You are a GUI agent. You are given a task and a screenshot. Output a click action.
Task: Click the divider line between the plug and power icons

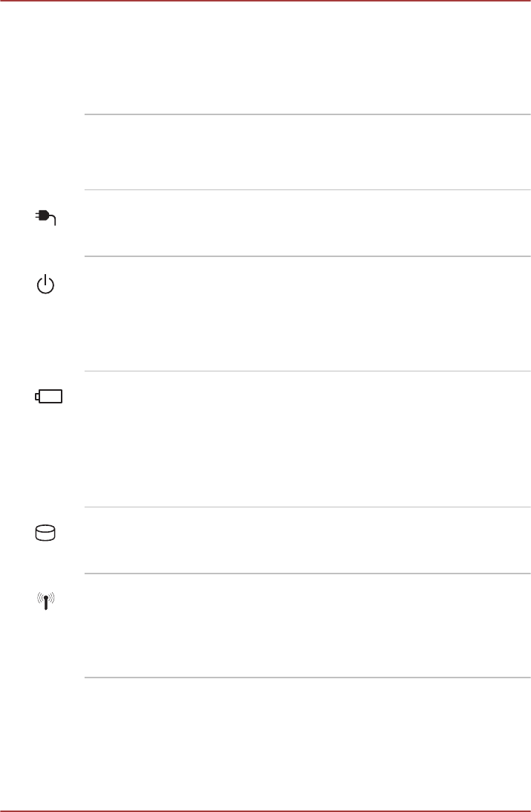click(x=307, y=257)
